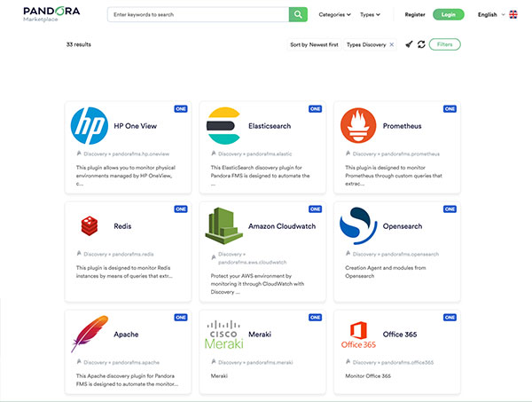Click ONE badge on Redis card
Screen dimensions: 532x402
click(x=181, y=209)
